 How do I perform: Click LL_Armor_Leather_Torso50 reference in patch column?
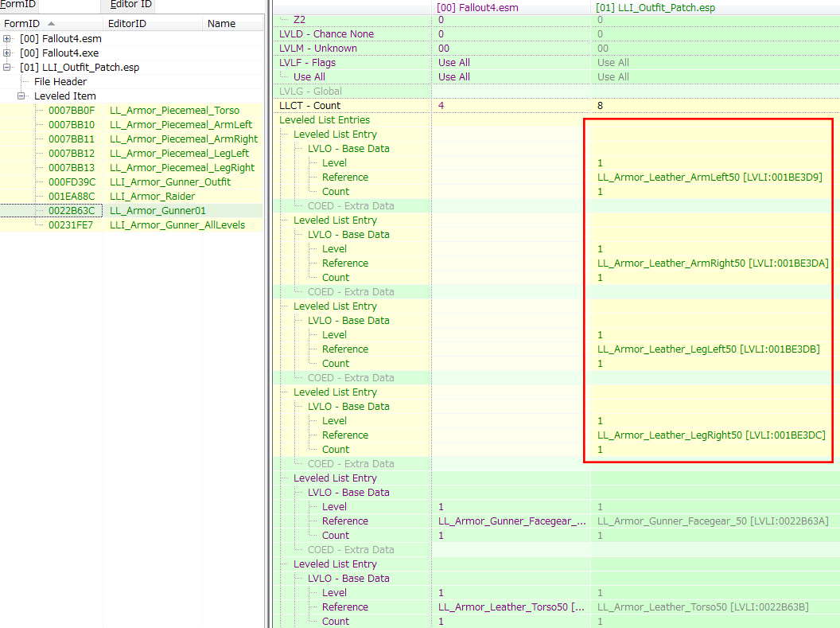(x=703, y=607)
